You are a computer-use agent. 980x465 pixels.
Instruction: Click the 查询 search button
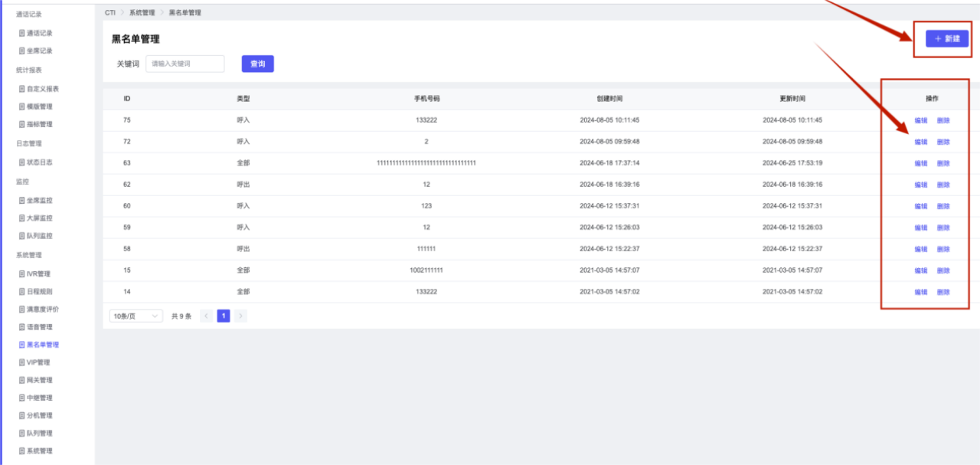click(257, 64)
